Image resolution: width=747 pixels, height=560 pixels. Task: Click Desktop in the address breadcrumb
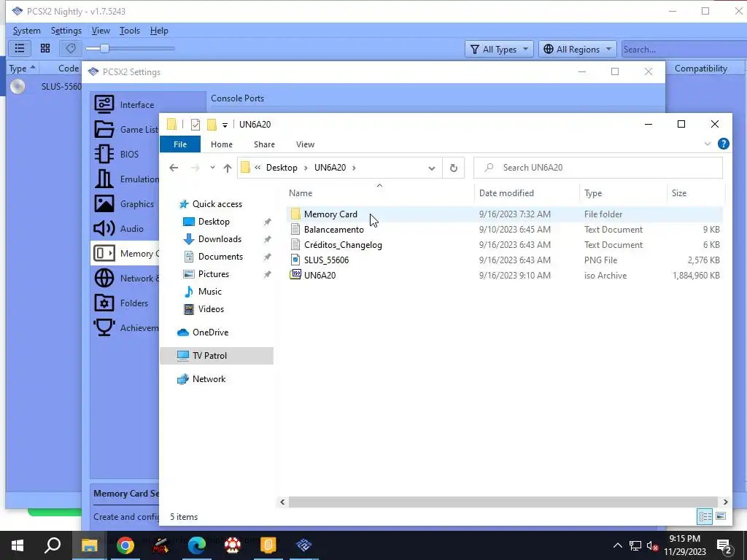[x=282, y=168]
